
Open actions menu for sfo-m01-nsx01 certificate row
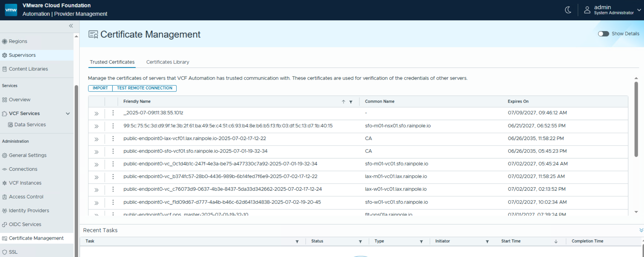113,126
